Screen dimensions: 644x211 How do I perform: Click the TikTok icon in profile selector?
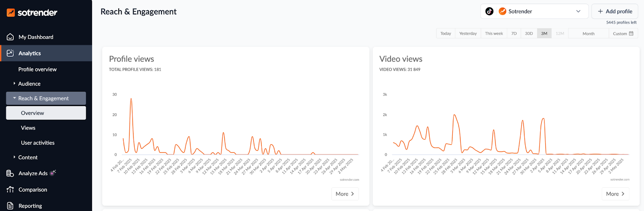[489, 11]
